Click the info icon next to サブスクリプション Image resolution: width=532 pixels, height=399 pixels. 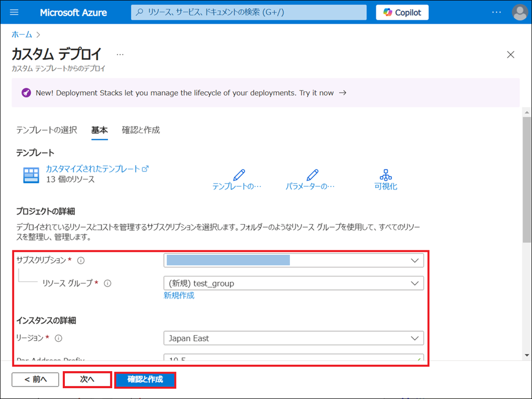81,261
